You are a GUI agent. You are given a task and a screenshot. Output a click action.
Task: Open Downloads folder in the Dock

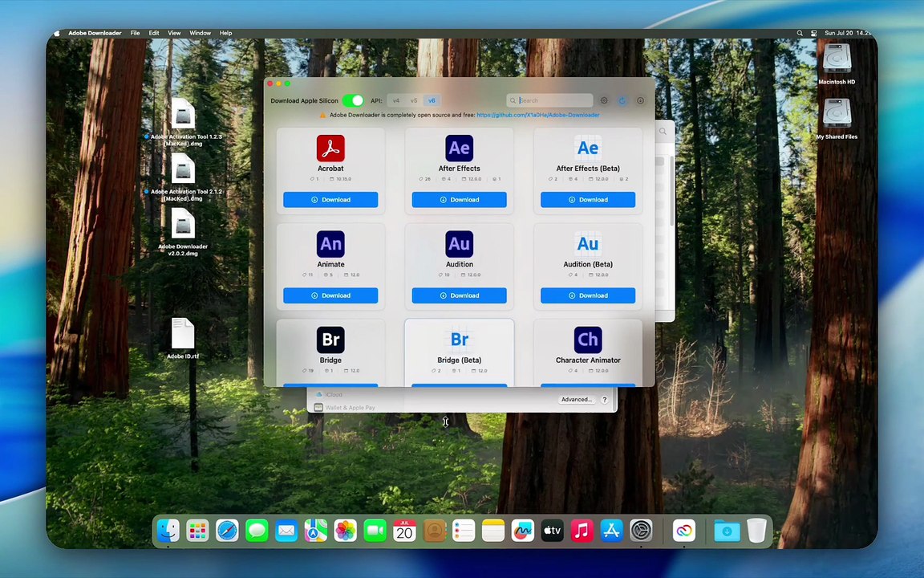tap(727, 531)
